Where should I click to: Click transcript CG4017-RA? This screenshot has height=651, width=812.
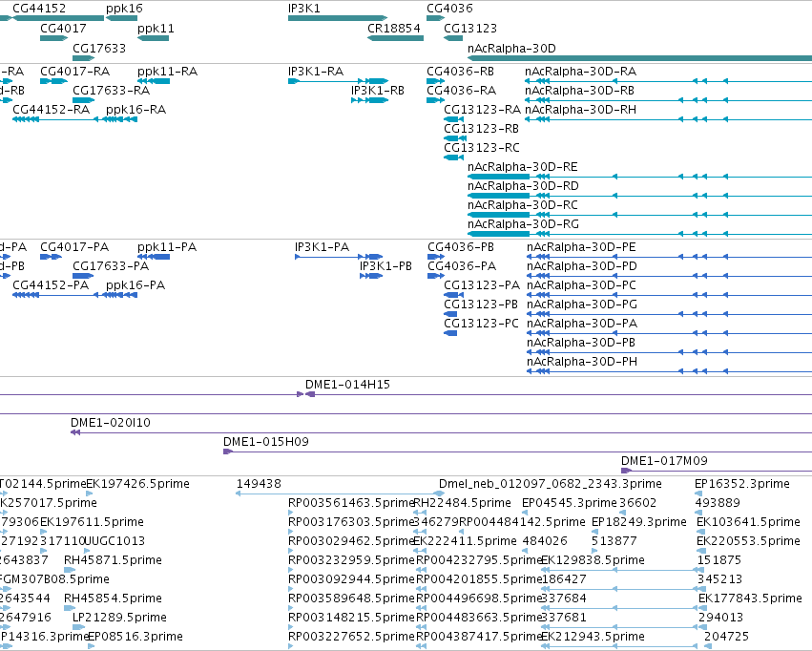75,71
